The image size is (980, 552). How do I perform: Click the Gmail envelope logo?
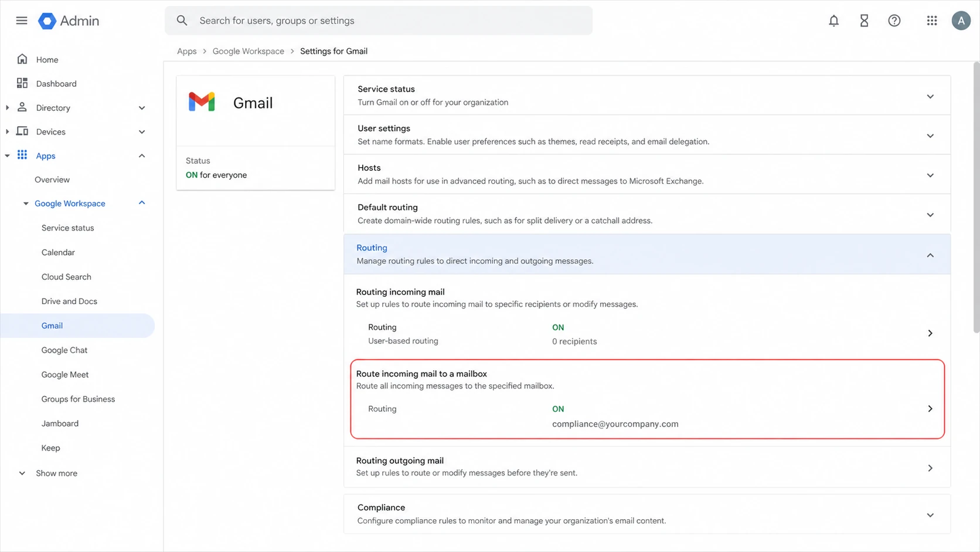click(202, 102)
